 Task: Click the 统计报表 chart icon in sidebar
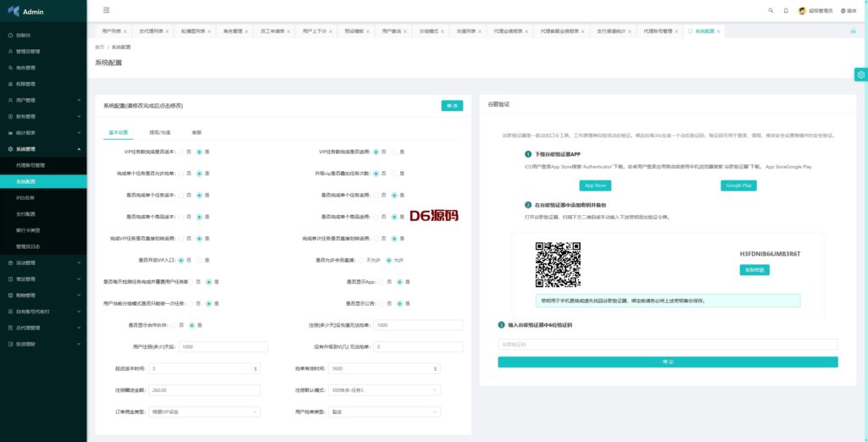[x=10, y=133]
